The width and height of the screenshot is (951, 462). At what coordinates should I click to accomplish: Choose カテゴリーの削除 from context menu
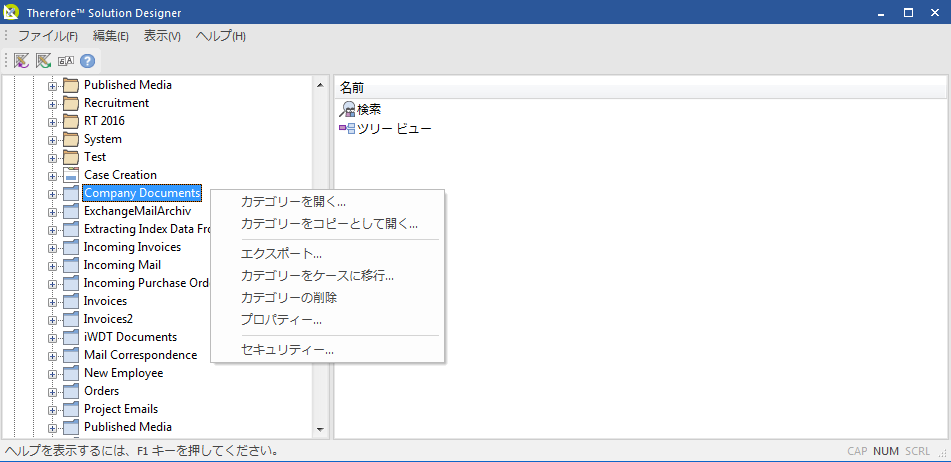[328, 298]
